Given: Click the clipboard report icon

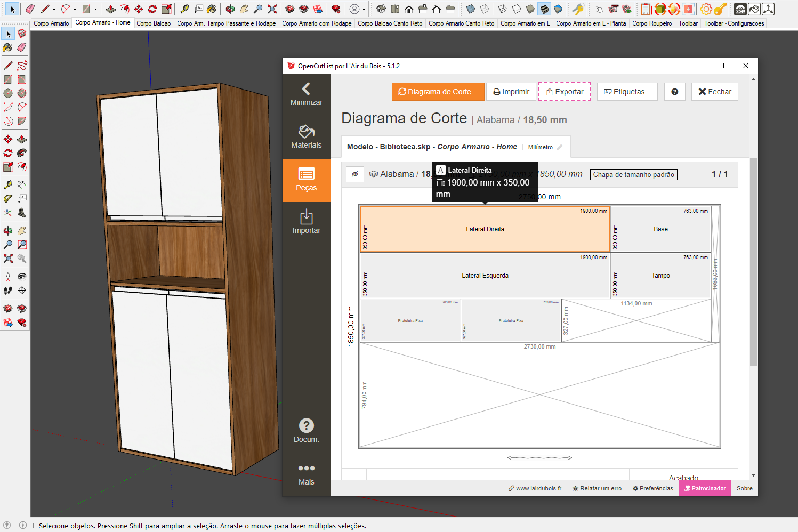Looking at the screenshot, I should tap(646, 9).
